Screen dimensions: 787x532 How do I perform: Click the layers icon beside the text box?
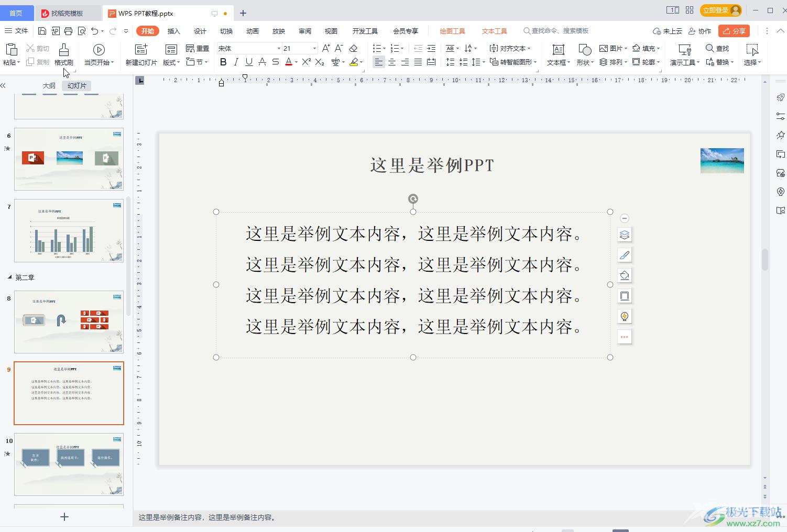pos(624,235)
